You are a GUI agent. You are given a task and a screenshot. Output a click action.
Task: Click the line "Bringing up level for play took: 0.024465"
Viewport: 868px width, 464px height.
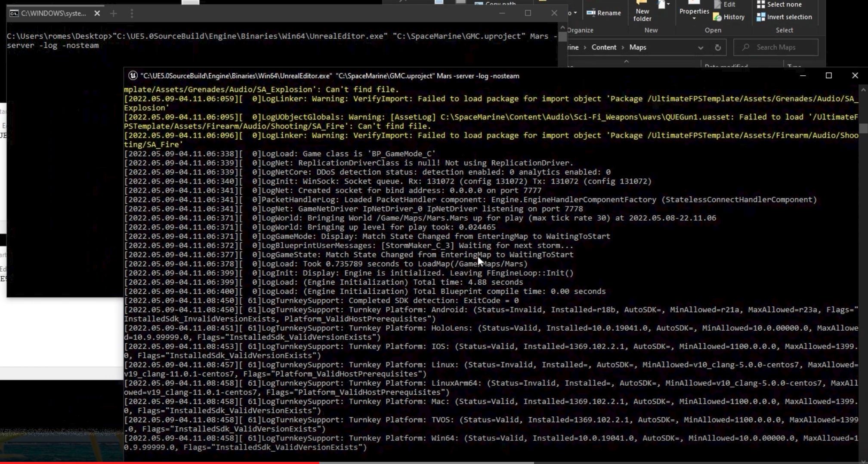pos(310,227)
